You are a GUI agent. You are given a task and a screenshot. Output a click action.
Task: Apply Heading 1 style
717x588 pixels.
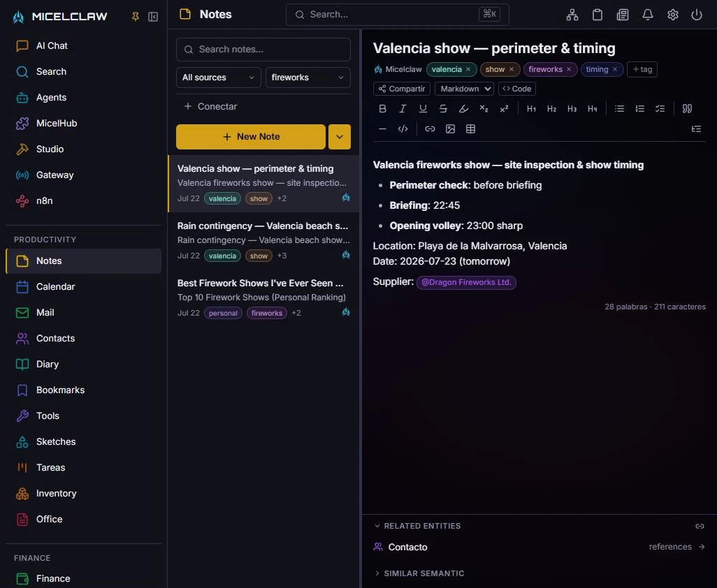pyautogui.click(x=531, y=109)
